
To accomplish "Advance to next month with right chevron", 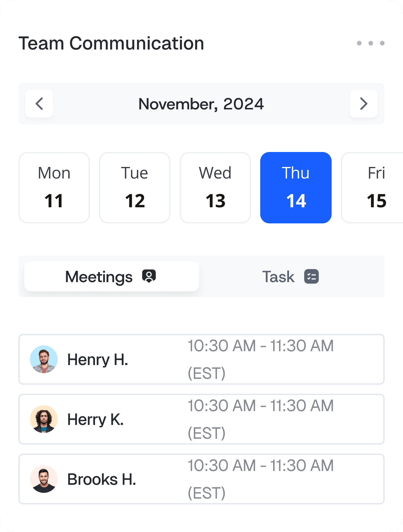I will (x=364, y=104).
